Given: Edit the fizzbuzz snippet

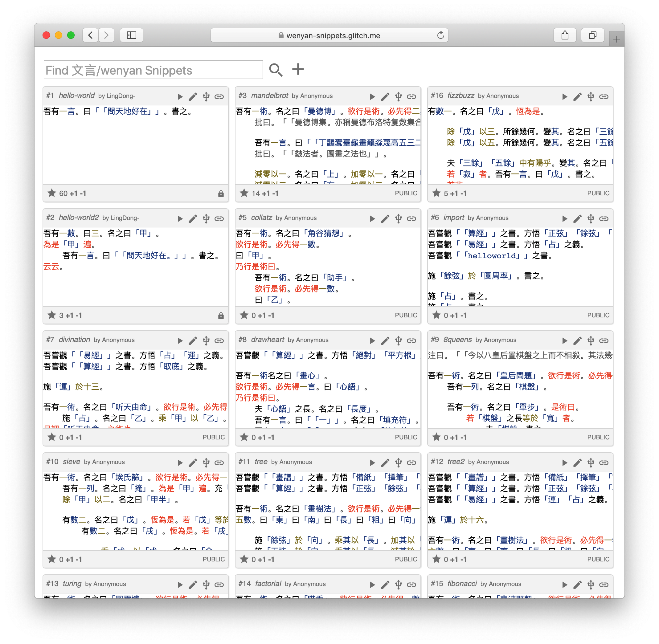Looking at the screenshot, I should click(x=577, y=97).
